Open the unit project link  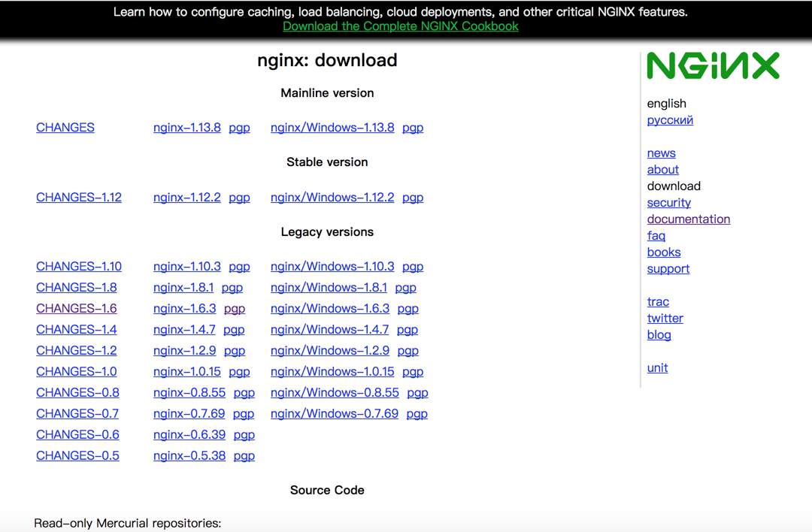pyautogui.click(x=658, y=368)
